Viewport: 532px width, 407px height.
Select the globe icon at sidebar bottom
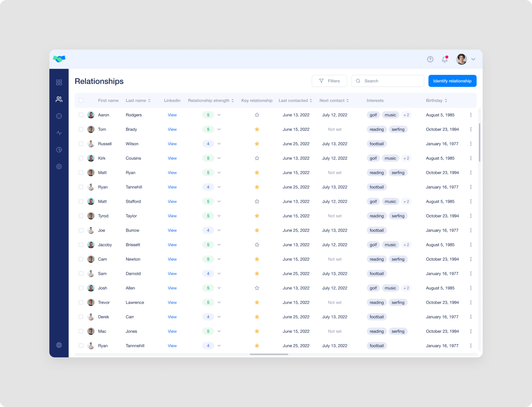pyautogui.click(x=59, y=345)
